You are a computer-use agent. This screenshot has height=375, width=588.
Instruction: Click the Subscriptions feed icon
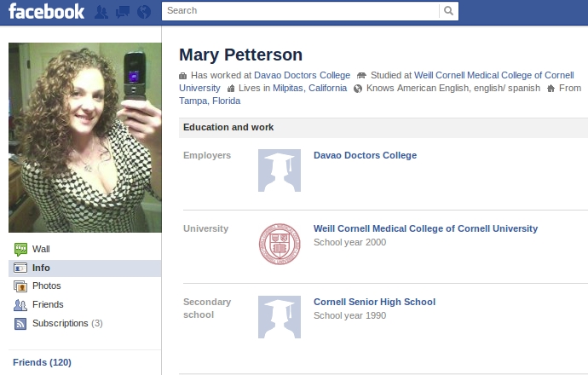coord(20,323)
